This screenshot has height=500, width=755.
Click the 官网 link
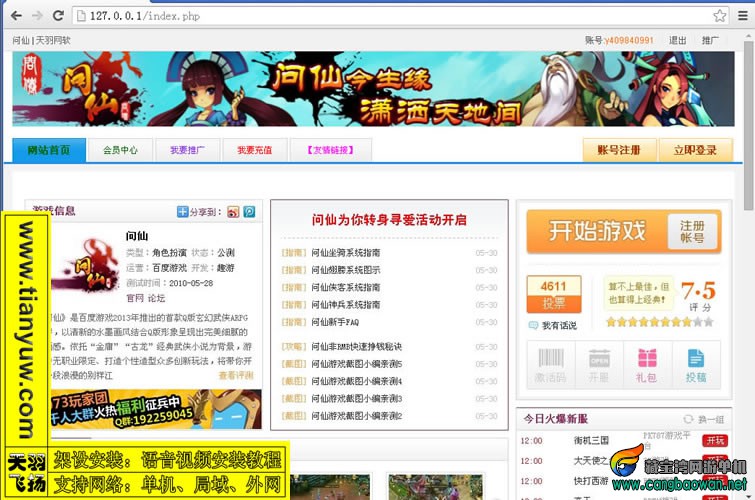pyautogui.click(x=135, y=298)
